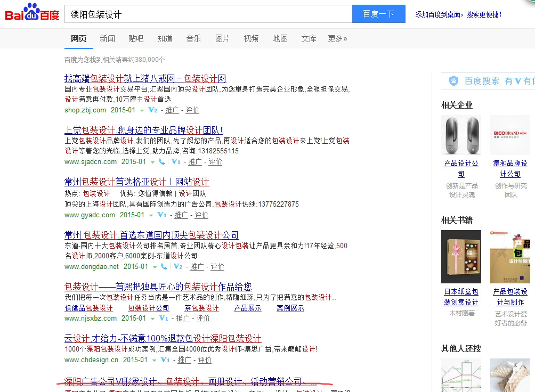Open result 云设计,才给力 不满意100%退款

163,338
